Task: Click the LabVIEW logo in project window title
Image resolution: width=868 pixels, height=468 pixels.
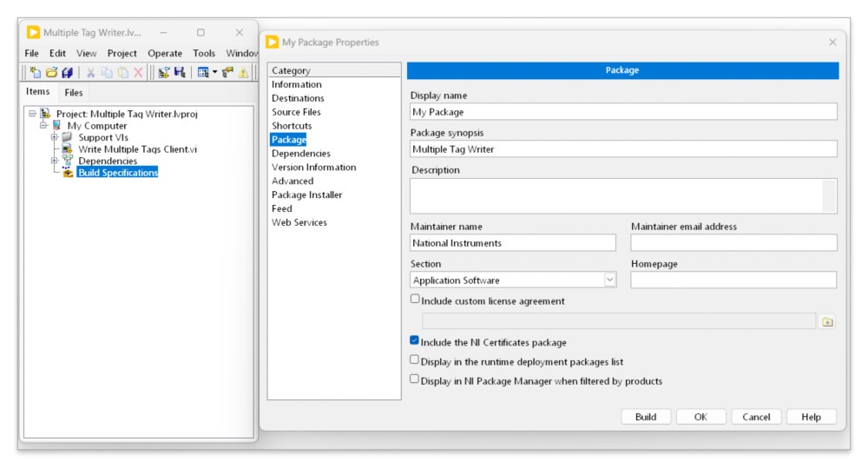Action: 33,32
